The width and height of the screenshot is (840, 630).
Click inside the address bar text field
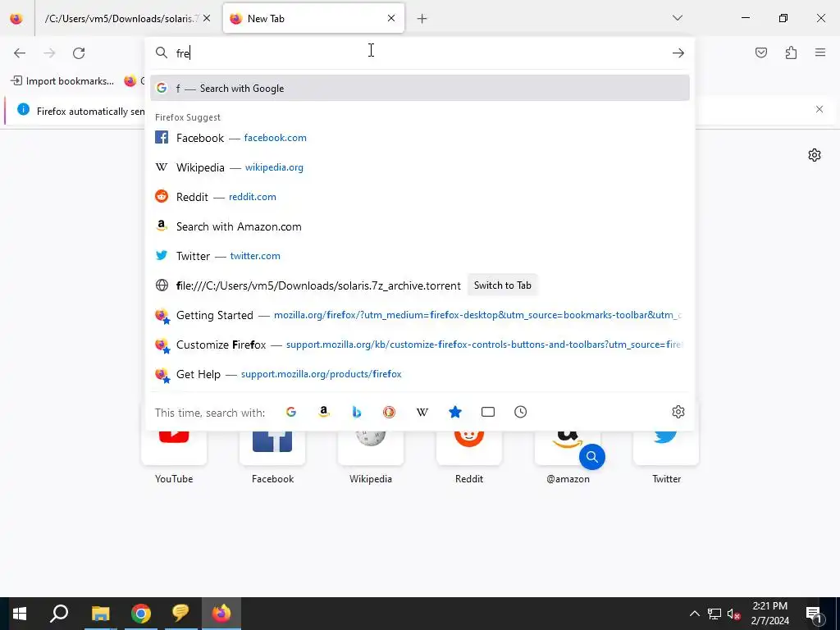[418, 53]
